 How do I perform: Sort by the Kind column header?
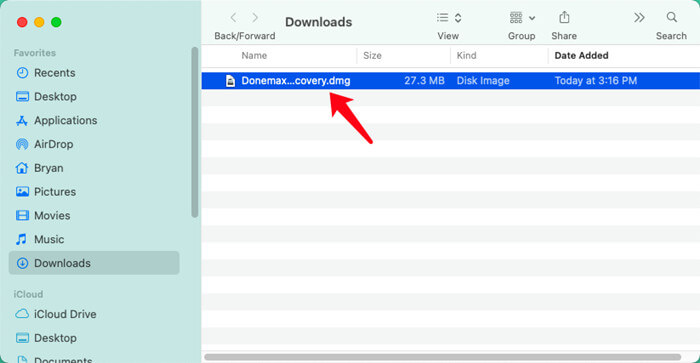click(467, 55)
